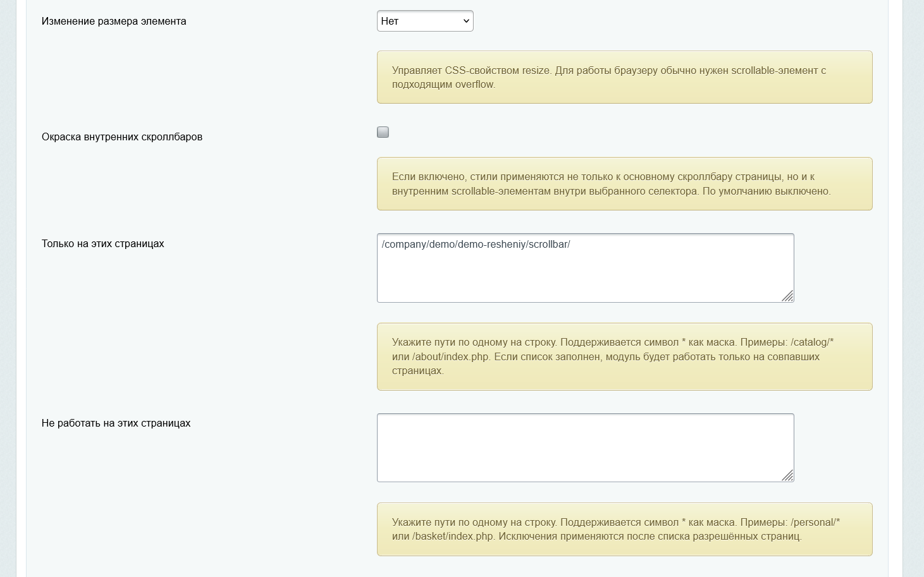Click the 'Изменение размера элемента' label
Image resolution: width=924 pixels, height=577 pixels.
pos(114,21)
